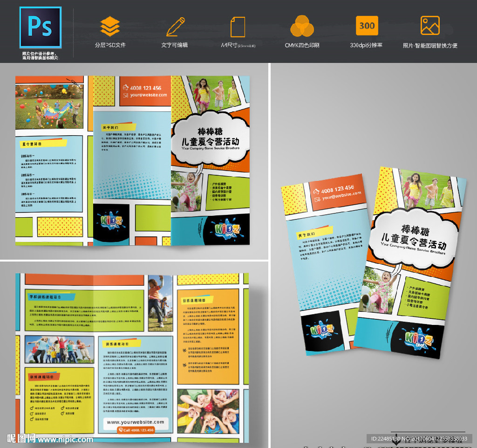Click Kidz Spot logo on blue cover, top-left brochure
The image size is (477, 448).
pyautogui.click(x=227, y=229)
